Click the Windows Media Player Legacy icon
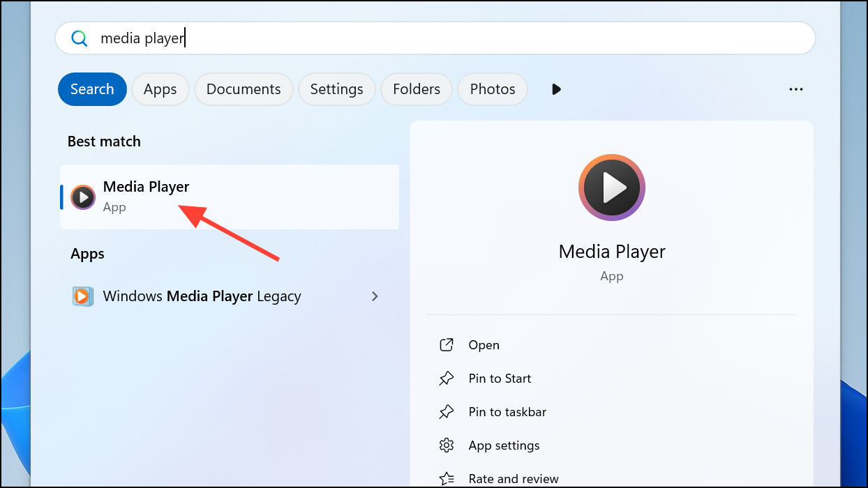This screenshot has width=868, height=488. (x=82, y=296)
